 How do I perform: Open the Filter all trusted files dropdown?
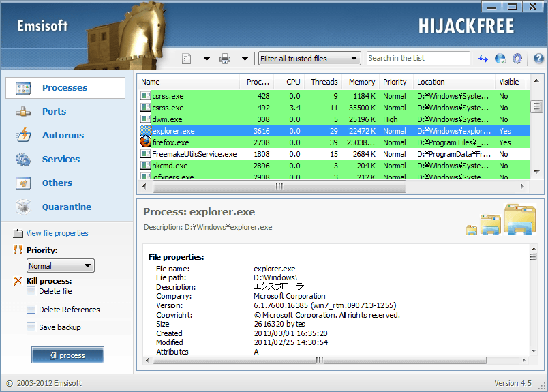[x=309, y=59]
